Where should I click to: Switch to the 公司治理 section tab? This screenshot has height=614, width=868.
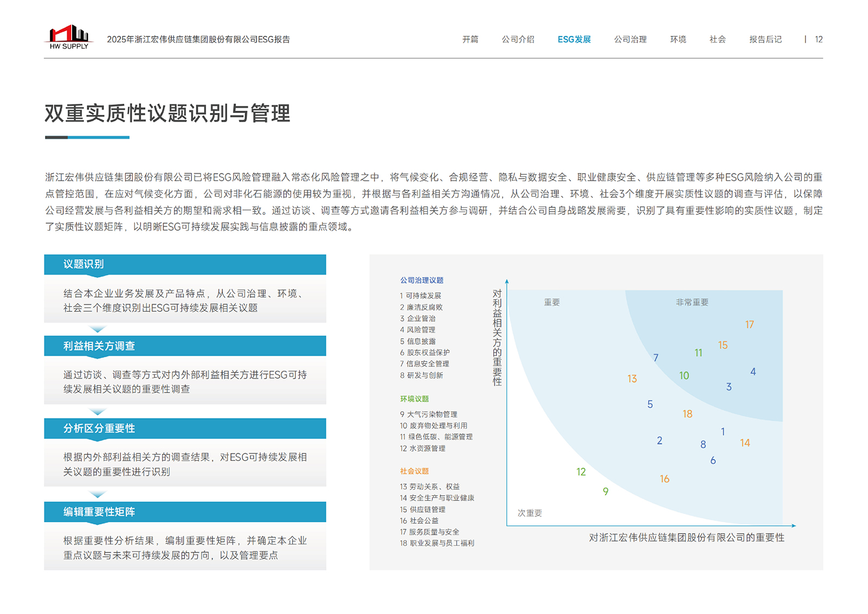coord(630,40)
